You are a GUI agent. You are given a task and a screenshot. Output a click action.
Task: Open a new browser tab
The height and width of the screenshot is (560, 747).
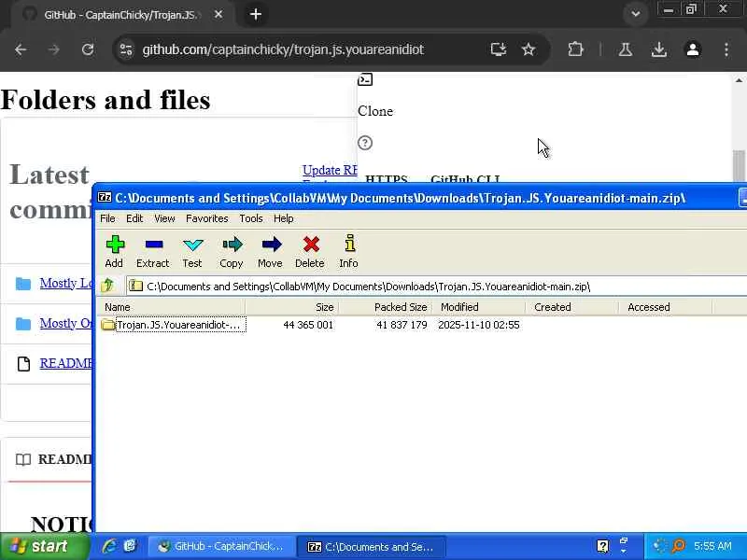(256, 14)
